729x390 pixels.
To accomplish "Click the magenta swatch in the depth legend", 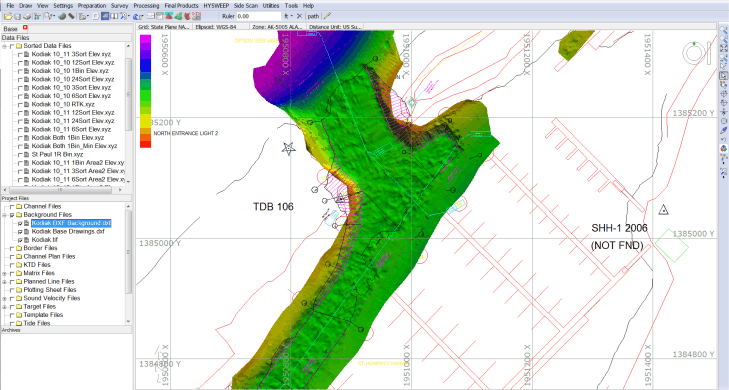I will pyautogui.click(x=146, y=41).
